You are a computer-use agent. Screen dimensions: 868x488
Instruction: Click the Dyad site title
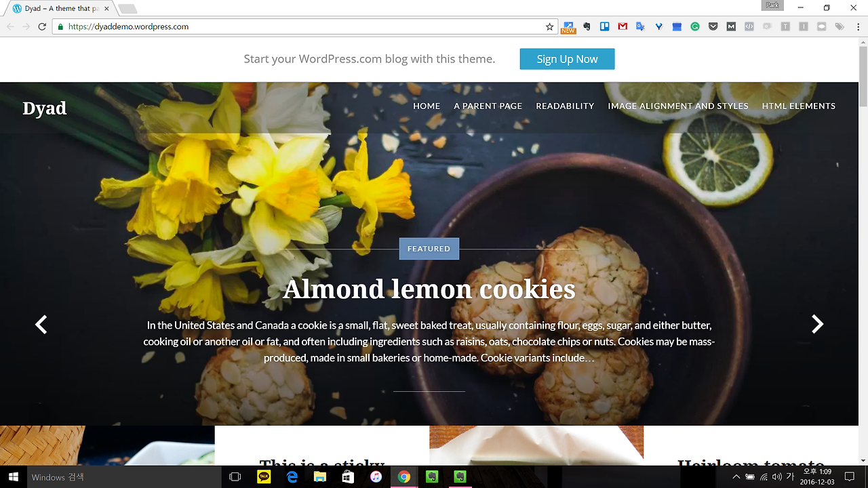click(x=45, y=108)
